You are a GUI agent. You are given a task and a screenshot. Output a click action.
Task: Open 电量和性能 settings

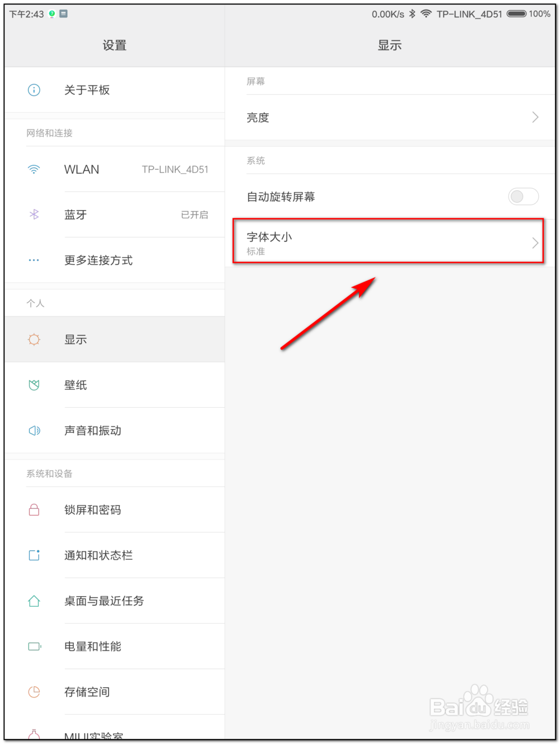pos(94,646)
